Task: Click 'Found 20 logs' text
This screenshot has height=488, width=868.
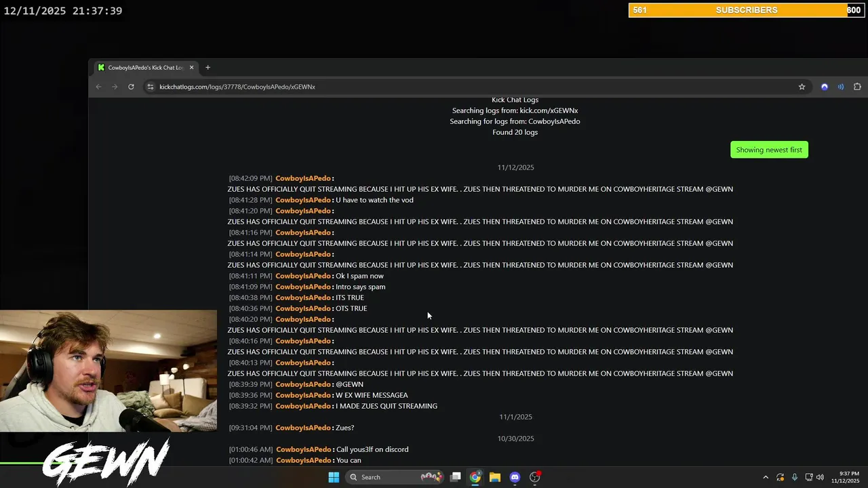Action: [x=515, y=132]
